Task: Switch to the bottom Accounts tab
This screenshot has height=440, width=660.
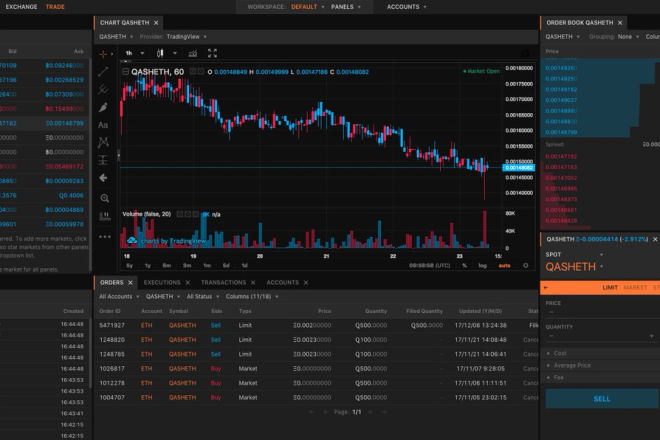Action: point(282,283)
